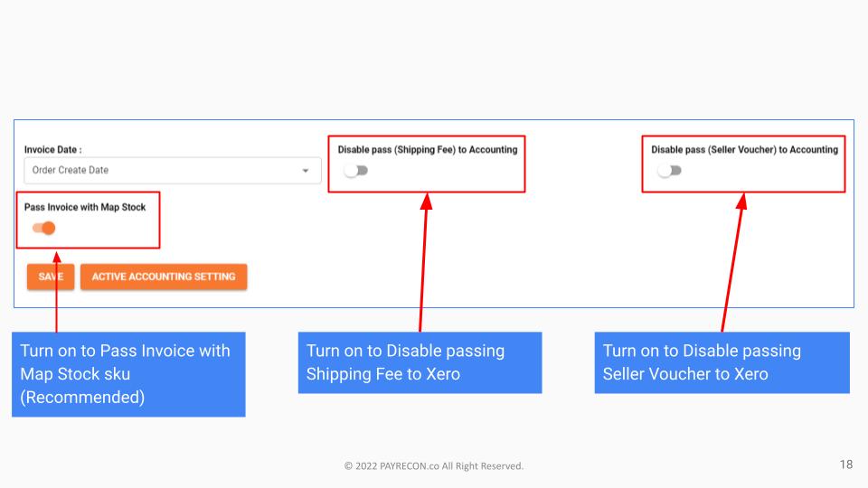
Task: Click the Pass Invoice with Map Stock label
Action: pyautogui.click(x=85, y=207)
